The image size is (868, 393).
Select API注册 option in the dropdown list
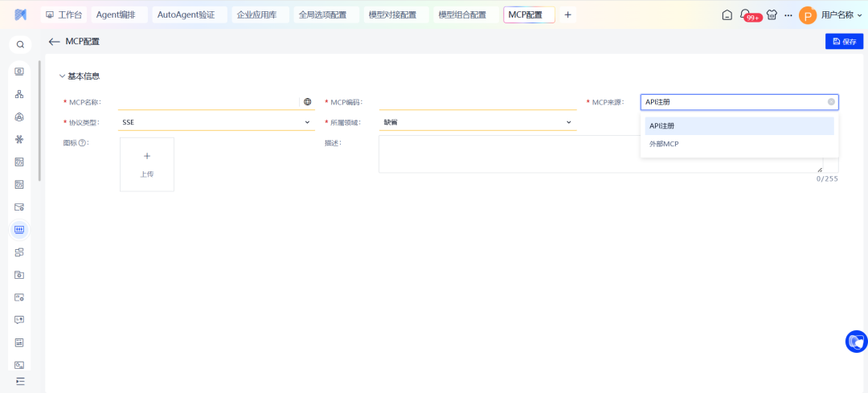click(x=662, y=125)
